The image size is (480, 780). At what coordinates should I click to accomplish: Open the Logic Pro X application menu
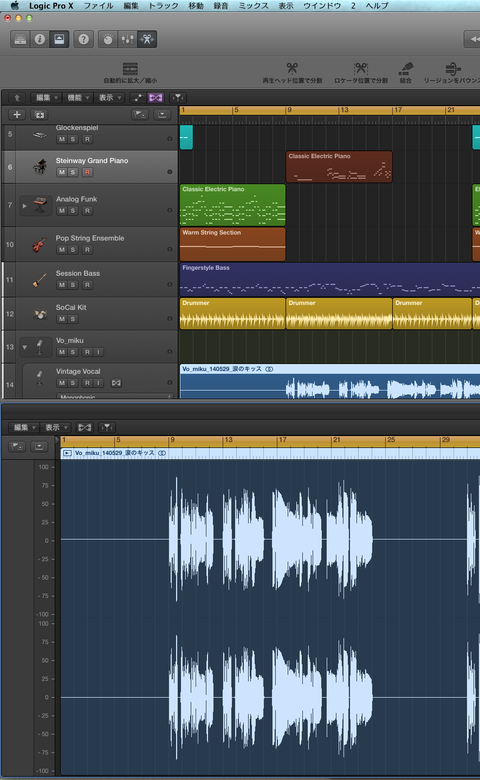tap(51, 5)
